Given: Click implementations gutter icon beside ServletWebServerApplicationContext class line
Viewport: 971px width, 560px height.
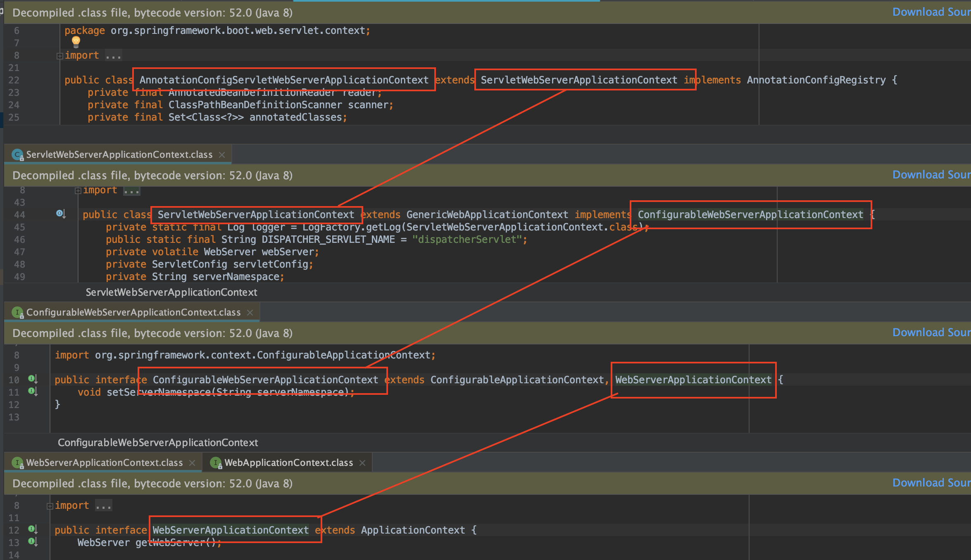Looking at the screenshot, I should point(61,214).
